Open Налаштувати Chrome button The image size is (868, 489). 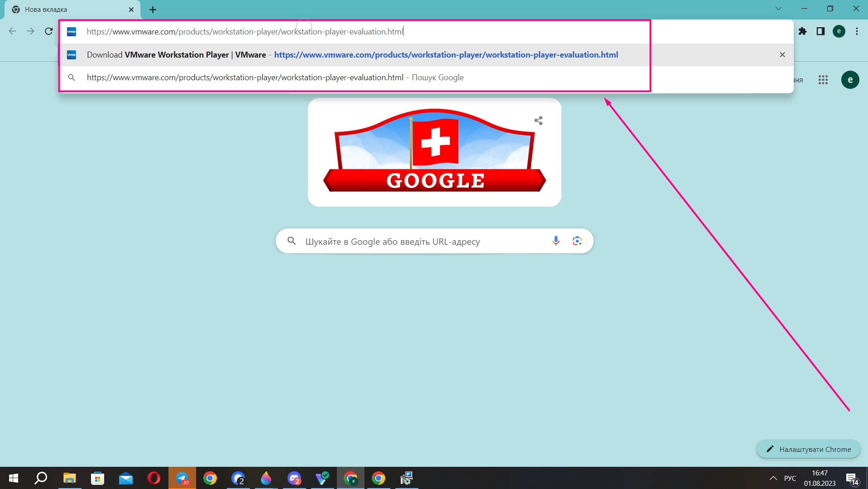point(808,449)
